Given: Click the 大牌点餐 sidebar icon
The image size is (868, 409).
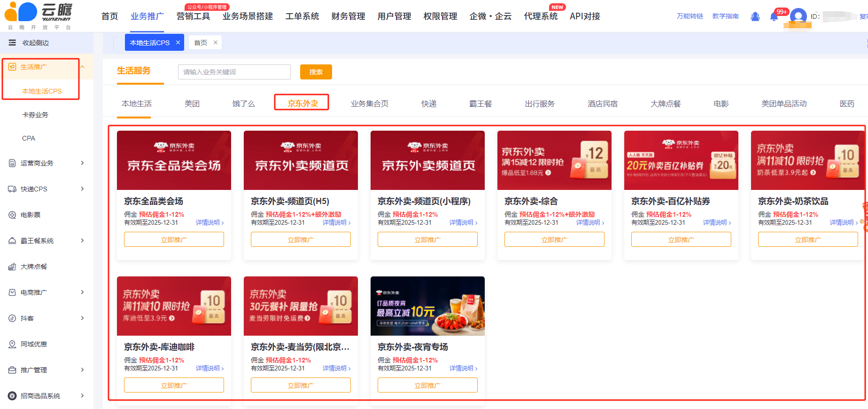Looking at the screenshot, I should coord(12,267).
